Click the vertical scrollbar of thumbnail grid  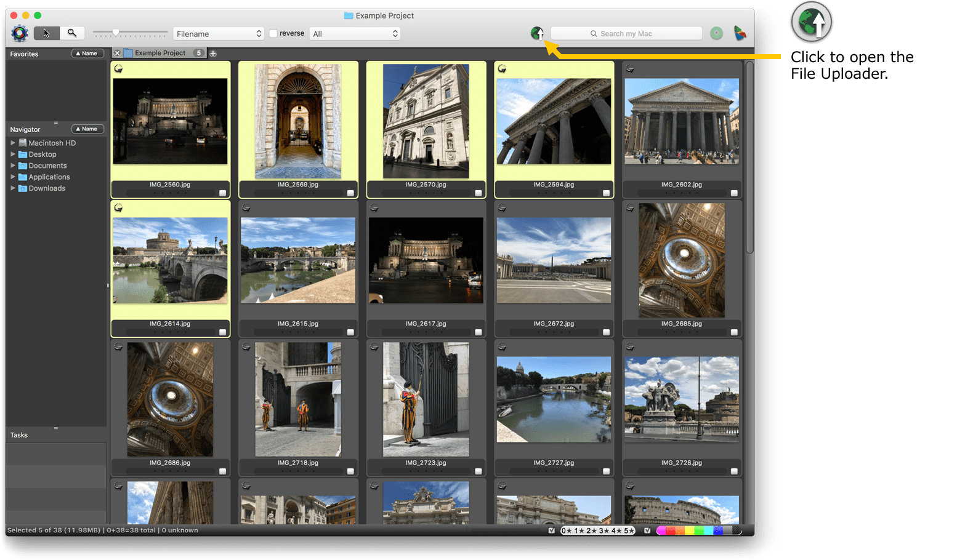(x=749, y=157)
